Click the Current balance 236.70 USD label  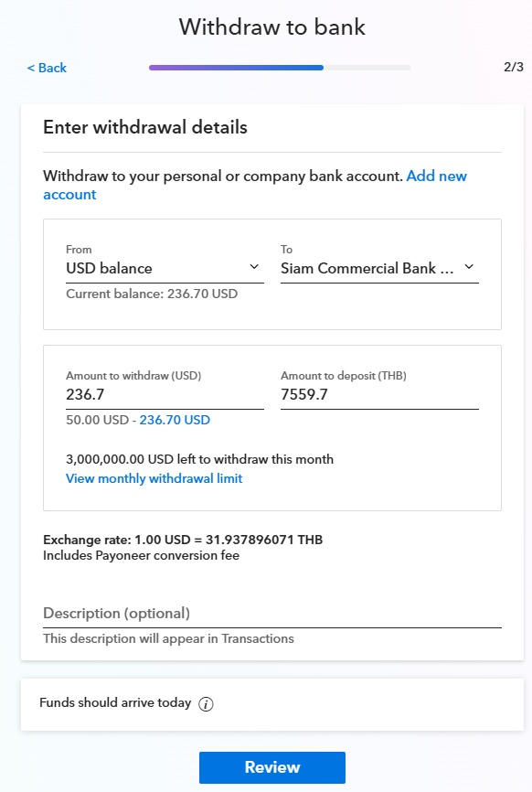click(152, 294)
